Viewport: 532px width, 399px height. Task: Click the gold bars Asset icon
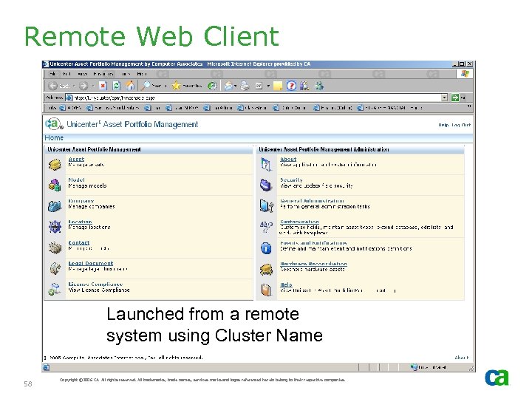[x=55, y=165]
